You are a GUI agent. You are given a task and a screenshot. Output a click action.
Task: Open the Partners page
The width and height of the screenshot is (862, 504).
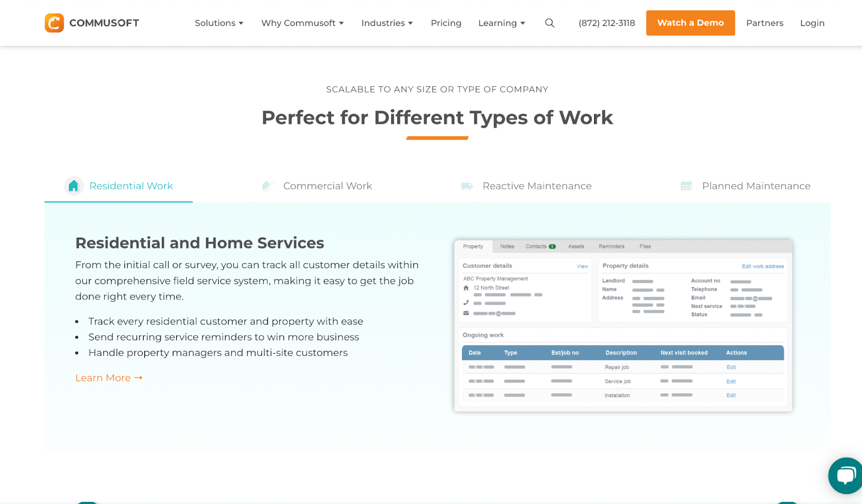(765, 23)
